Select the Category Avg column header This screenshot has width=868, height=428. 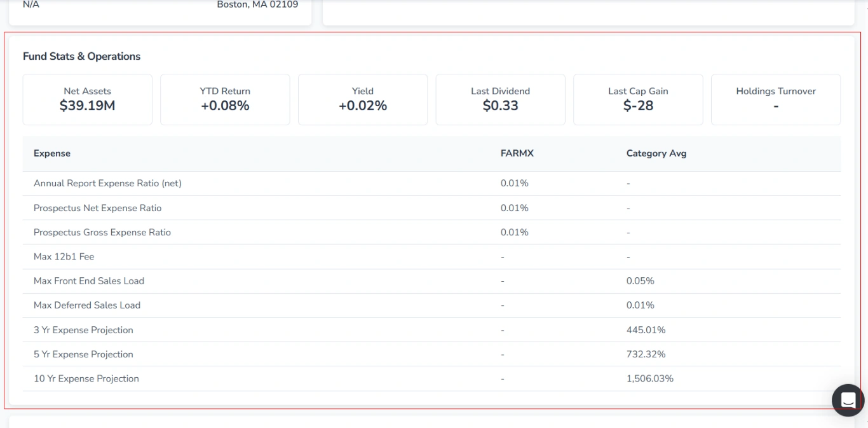tap(656, 153)
